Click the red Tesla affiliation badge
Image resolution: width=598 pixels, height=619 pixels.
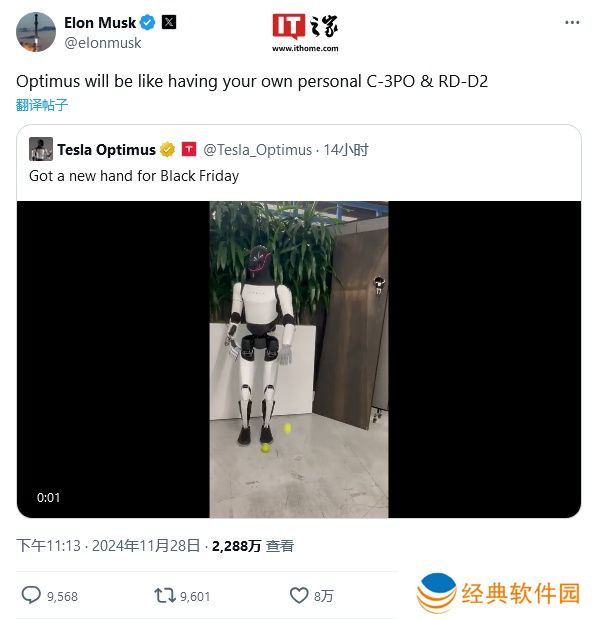click(189, 149)
